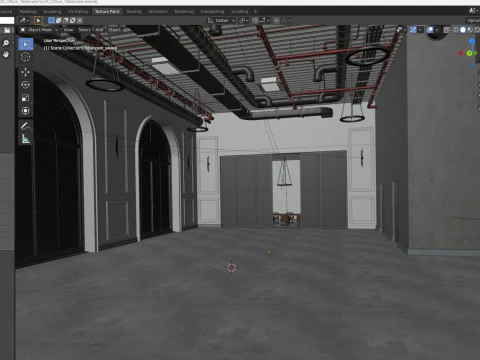Image resolution: width=480 pixels, height=360 pixels.
Task: Switch to Scripting workspace tab
Action: coord(239,11)
